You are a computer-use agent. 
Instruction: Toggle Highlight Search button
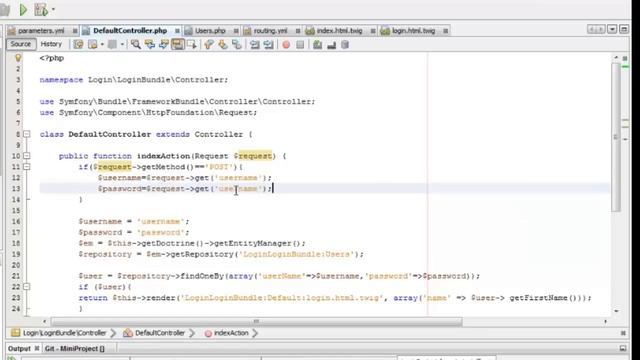tap(178, 44)
